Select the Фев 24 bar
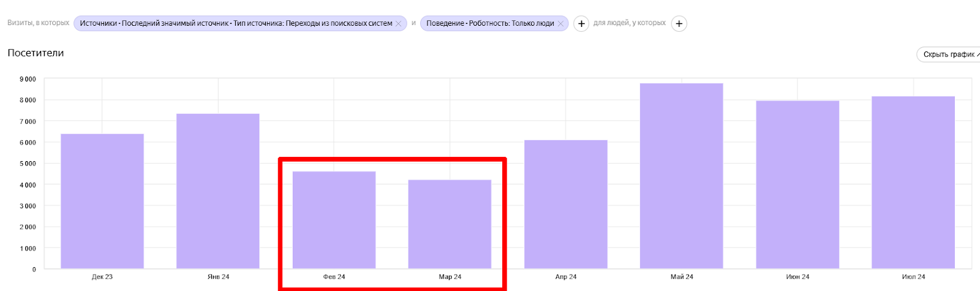 click(334, 220)
